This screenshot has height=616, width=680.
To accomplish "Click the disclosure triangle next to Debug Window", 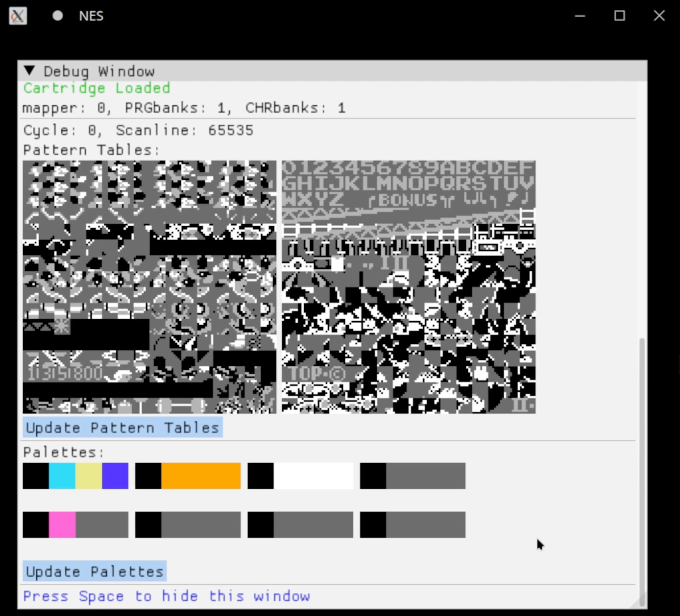I will tap(29, 71).
